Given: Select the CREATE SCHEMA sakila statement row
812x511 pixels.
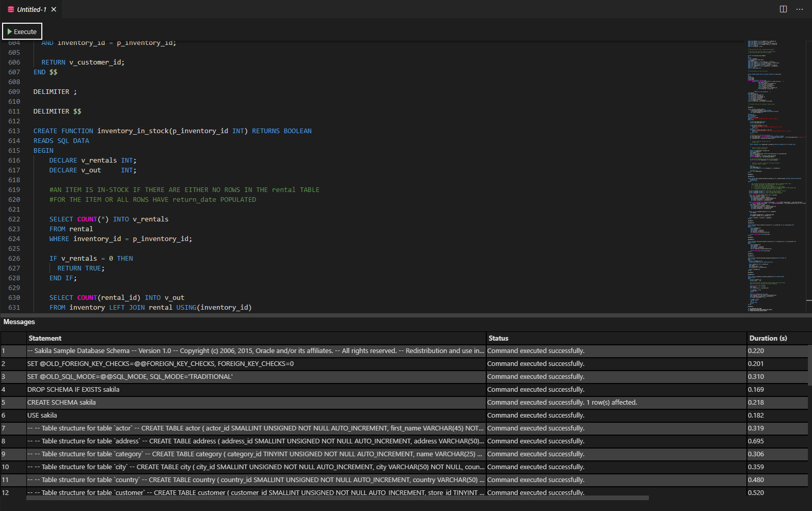Looking at the screenshot, I should (x=61, y=403).
